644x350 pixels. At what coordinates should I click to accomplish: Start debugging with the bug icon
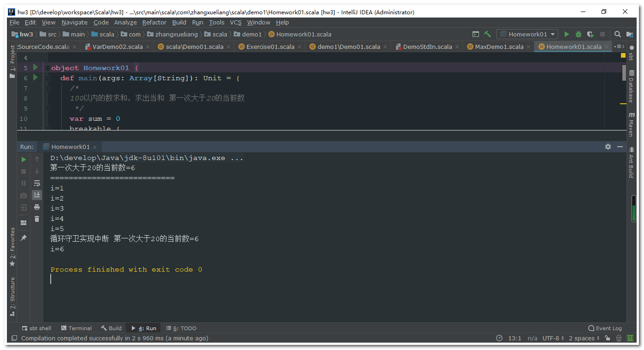[579, 34]
